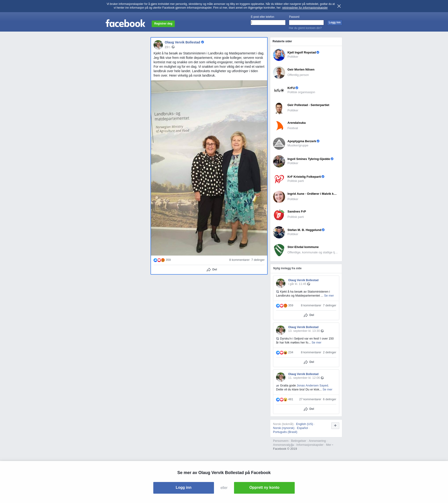The image size is (448, 503).
Task: Open 11. september kl. 12:06 timestamp
Action: pyautogui.click(x=304, y=378)
